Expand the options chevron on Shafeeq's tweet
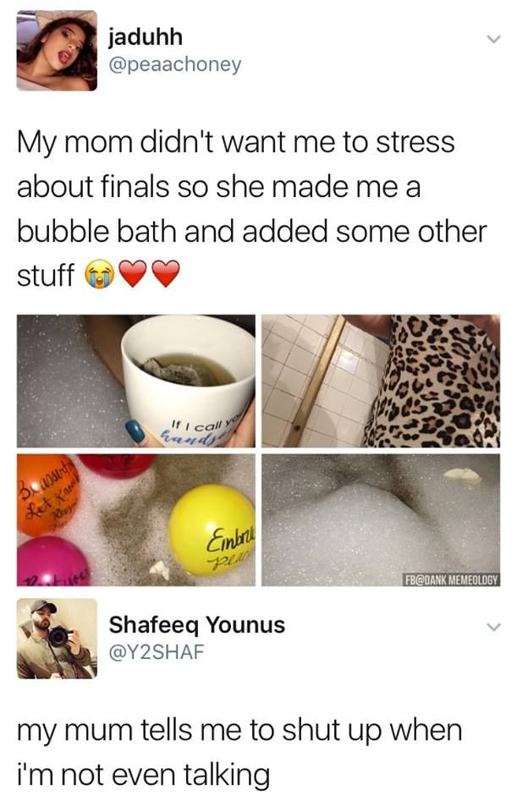The height and width of the screenshot is (812, 517). 493,627
